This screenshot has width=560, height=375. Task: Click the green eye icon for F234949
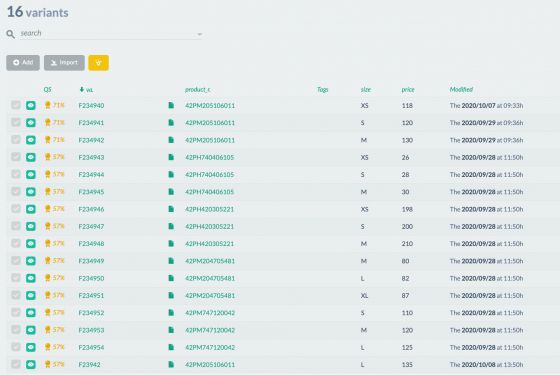coord(31,261)
